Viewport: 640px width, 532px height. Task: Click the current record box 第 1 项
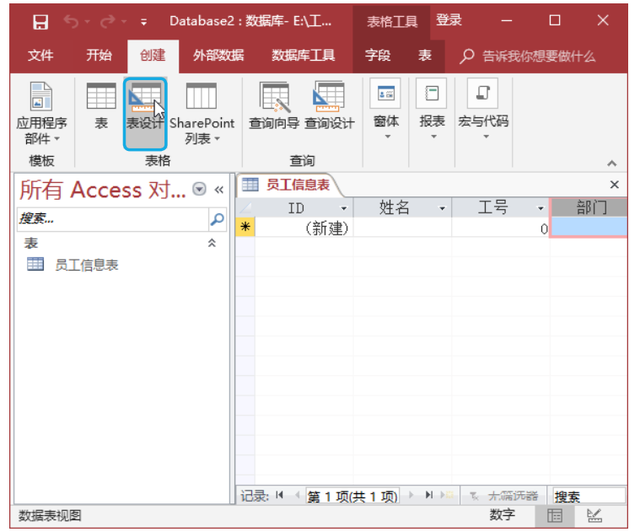click(x=353, y=496)
